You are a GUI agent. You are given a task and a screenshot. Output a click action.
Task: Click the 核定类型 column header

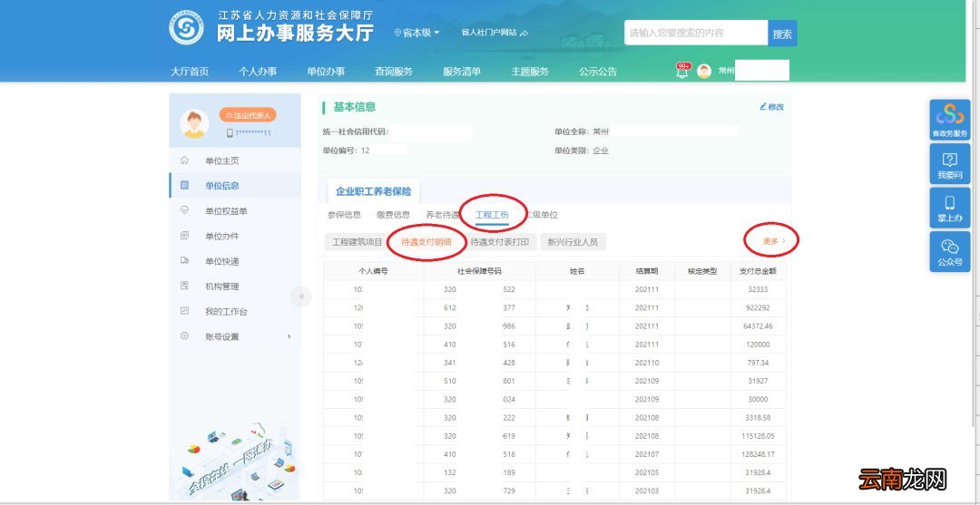click(702, 271)
